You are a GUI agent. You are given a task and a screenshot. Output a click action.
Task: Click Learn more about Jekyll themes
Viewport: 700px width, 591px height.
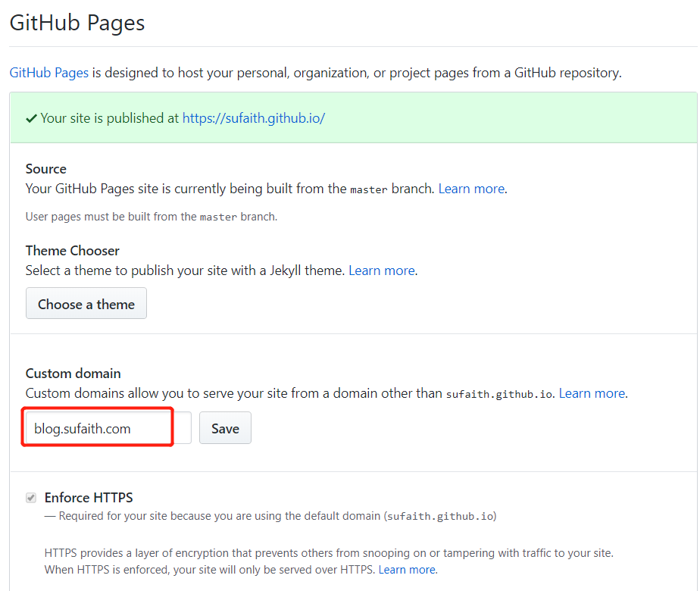click(382, 270)
